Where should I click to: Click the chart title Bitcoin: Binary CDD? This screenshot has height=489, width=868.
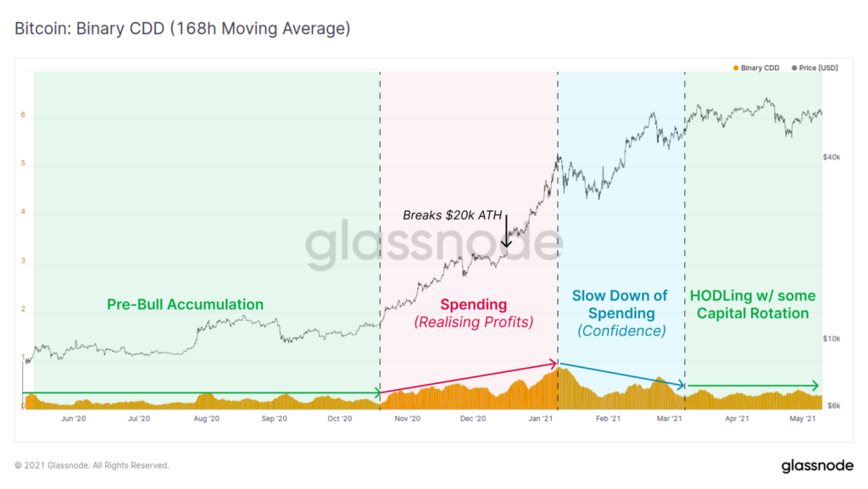click(182, 29)
